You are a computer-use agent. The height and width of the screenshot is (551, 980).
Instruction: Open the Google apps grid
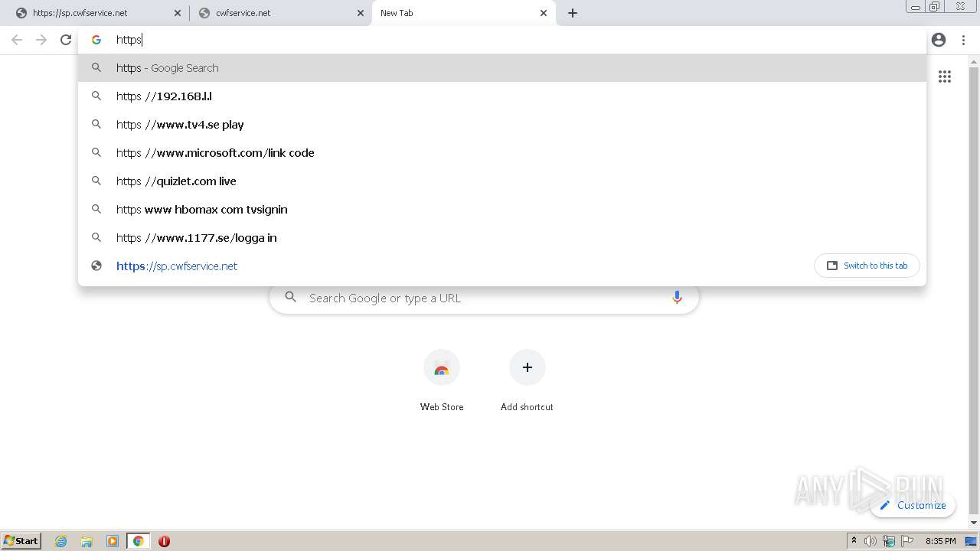click(x=945, y=77)
